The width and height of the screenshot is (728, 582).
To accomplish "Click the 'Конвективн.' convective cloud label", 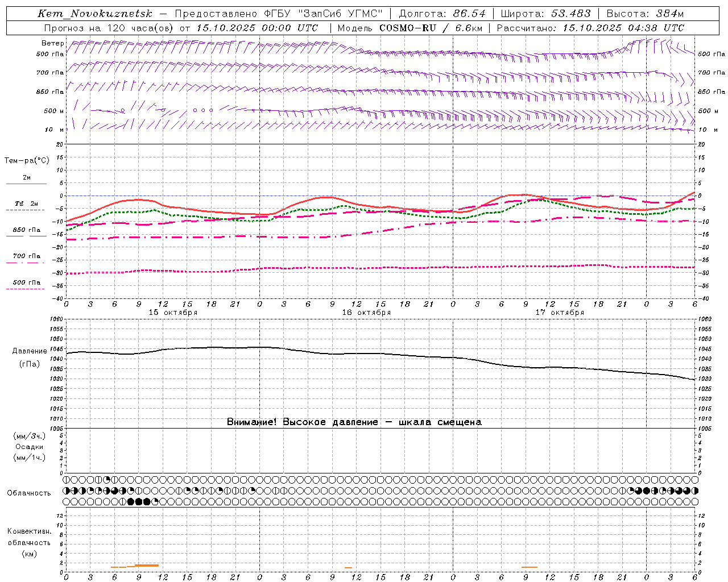I will (x=30, y=531).
